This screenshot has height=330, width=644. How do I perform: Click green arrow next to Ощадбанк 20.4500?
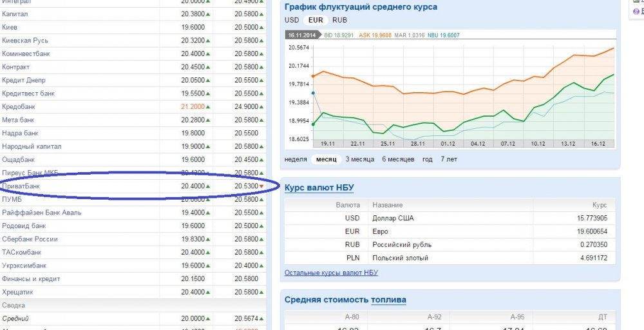[x=261, y=160]
